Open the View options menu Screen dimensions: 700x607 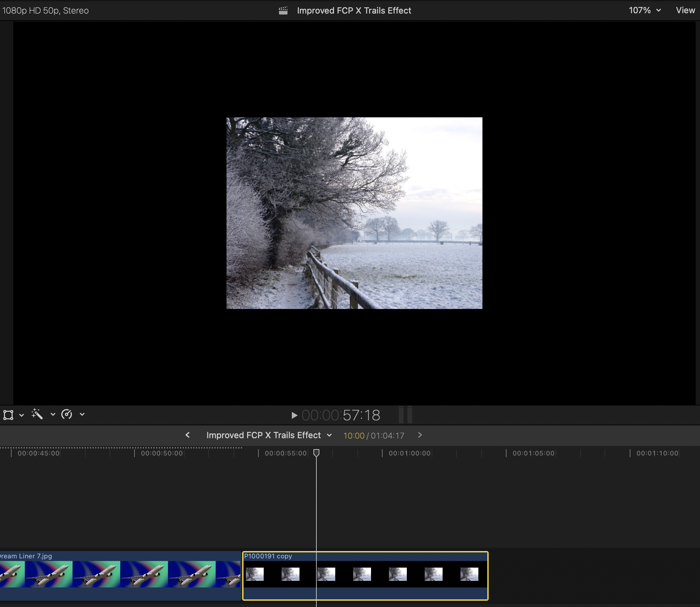pyautogui.click(x=685, y=11)
